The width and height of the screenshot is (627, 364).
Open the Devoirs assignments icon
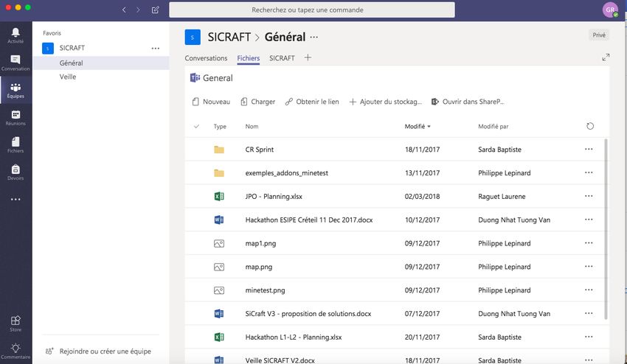click(15, 172)
